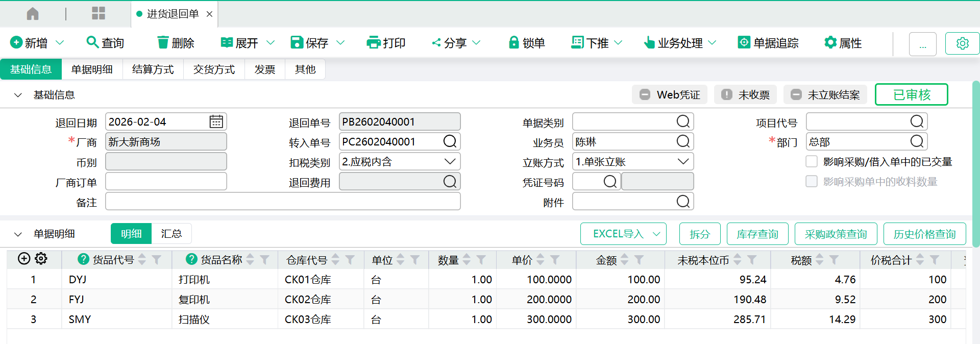Click the 库存查询 button

click(757, 234)
